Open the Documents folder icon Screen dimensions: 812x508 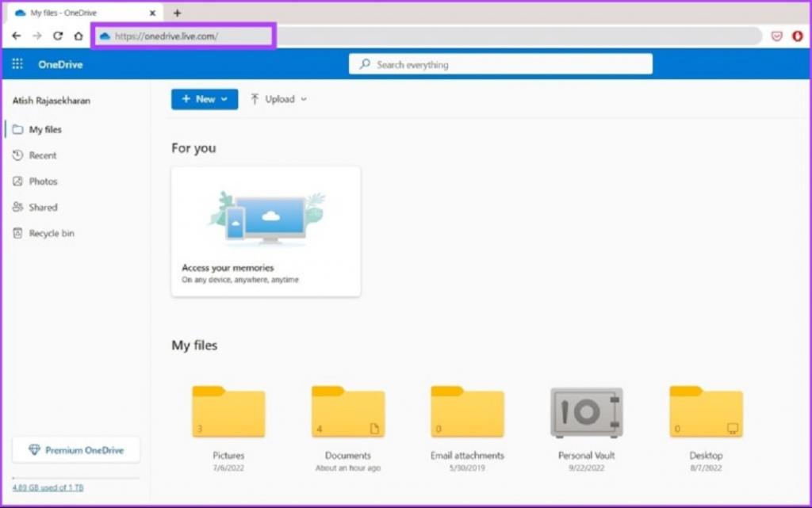[348, 412]
